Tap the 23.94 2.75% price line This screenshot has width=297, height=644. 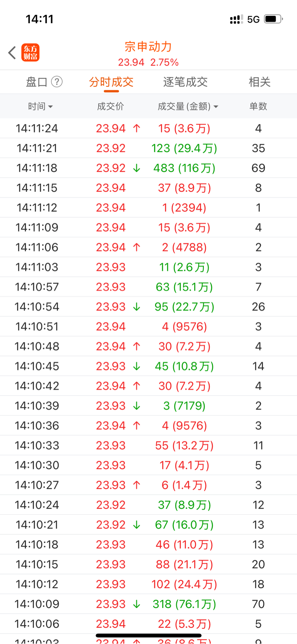[x=148, y=62]
